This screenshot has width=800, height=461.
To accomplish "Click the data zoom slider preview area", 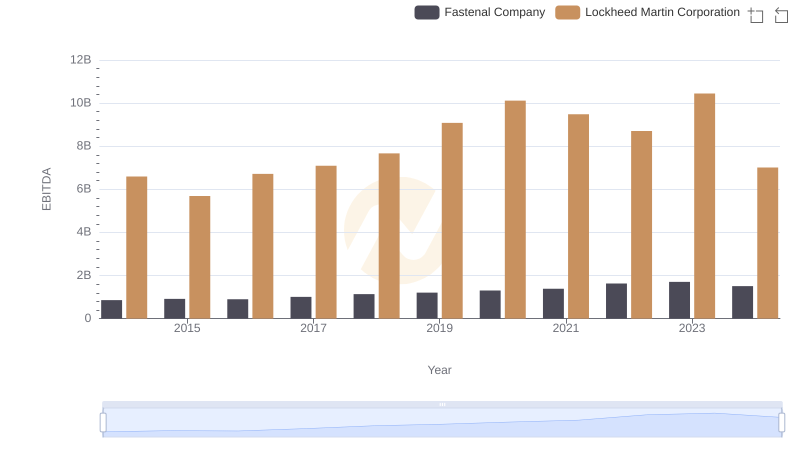I will pos(442,423).
